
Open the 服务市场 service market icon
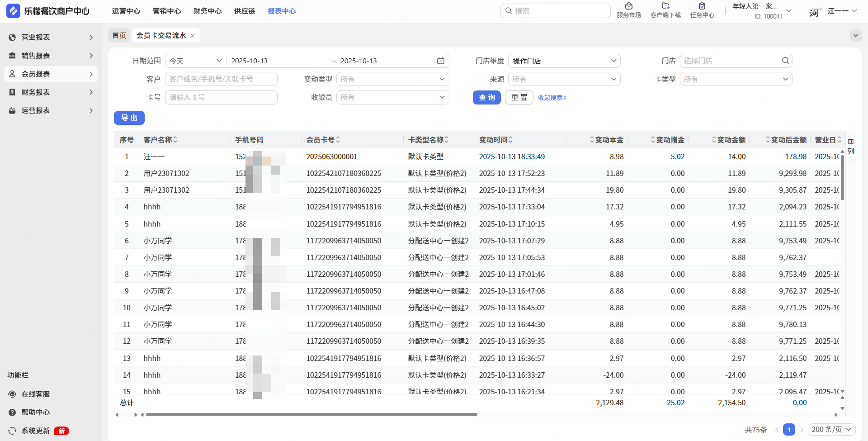pyautogui.click(x=628, y=6)
